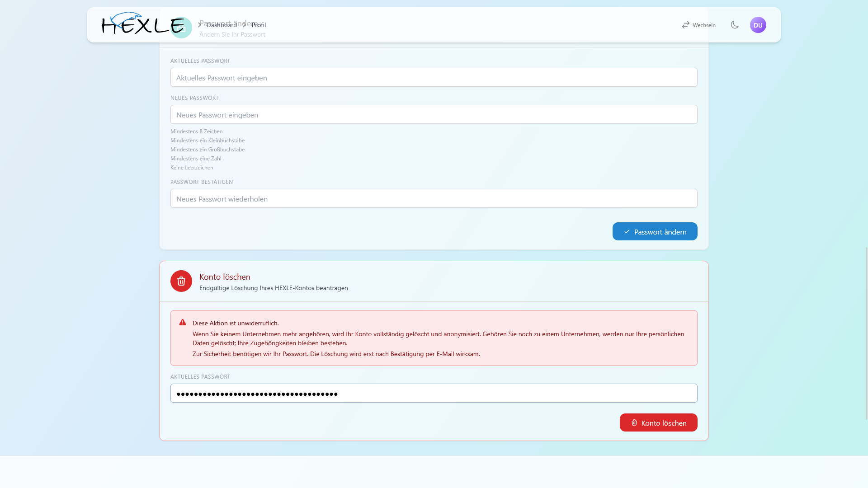This screenshot has height=488, width=868.
Task: Click 'Diese Aktion ist unwiderruflich.' warning text
Action: click(236, 323)
